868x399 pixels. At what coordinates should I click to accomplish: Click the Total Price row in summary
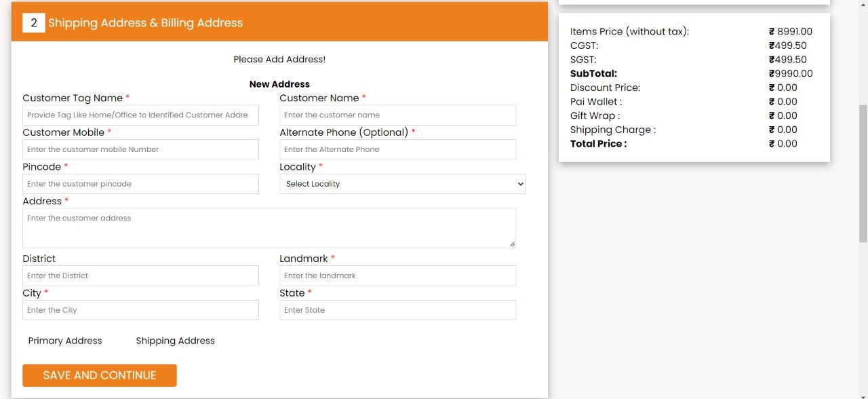point(692,143)
